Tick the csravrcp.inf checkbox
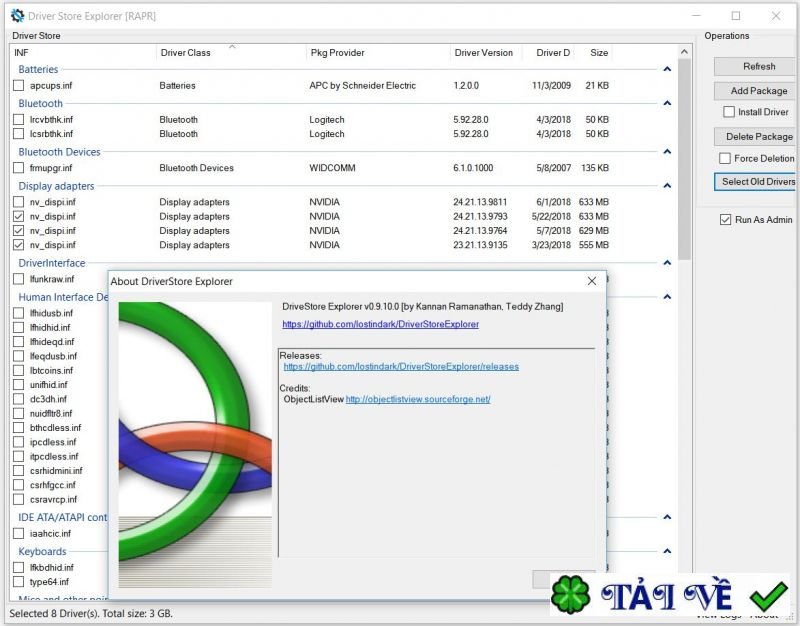Viewport: 800px width, 626px height. tap(18, 499)
